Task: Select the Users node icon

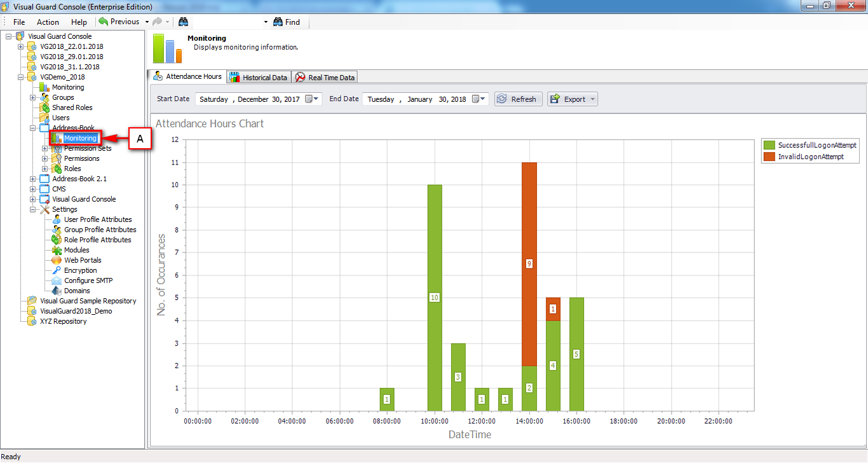Action: 45,118
